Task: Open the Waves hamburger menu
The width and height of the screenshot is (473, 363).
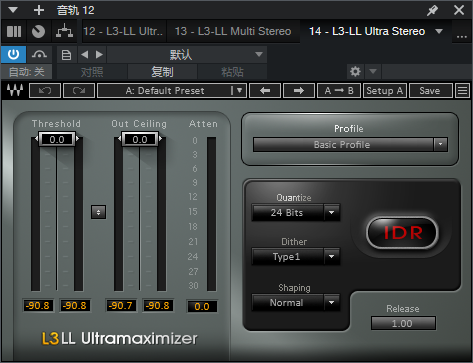Action: coord(463,91)
